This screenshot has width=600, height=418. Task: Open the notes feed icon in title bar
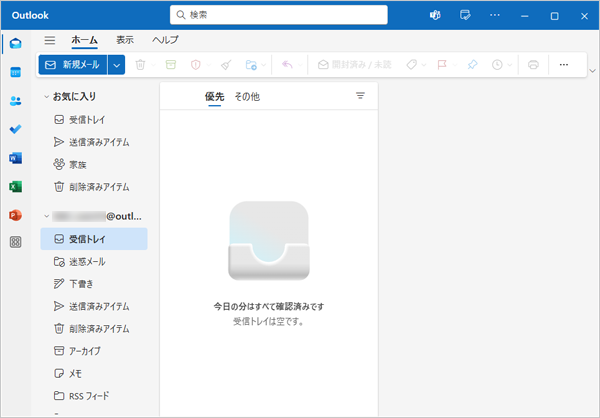coord(465,15)
